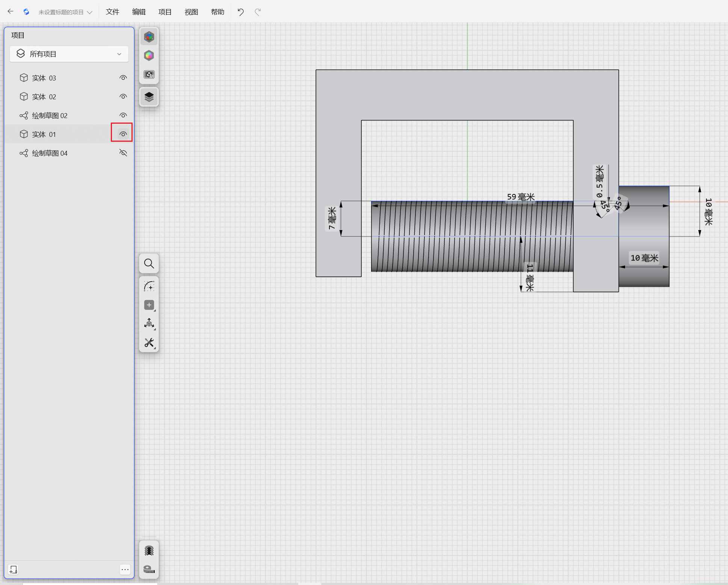Screen dimensions: 728x585
Task: Select 绘制草图 02 in items list
Action: 50,115
